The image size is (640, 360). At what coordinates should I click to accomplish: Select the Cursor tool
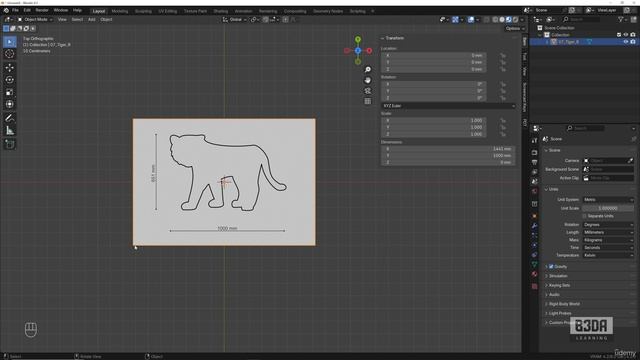click(10, 54)
